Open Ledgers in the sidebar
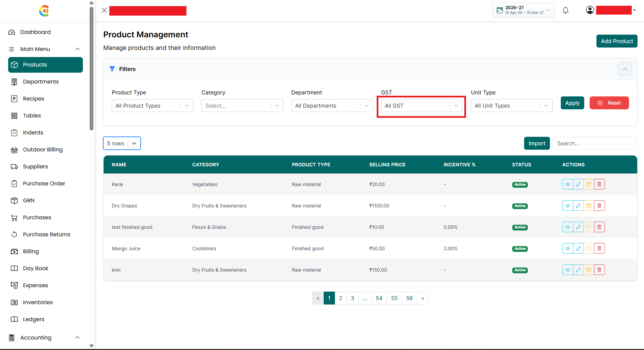Viewport: 644px width, 350px height. [46, 319]
